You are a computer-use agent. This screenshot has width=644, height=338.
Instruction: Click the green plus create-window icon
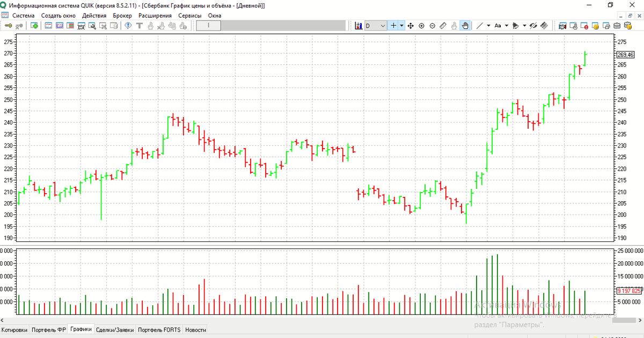pyautogui.click(x=34, y=25)
